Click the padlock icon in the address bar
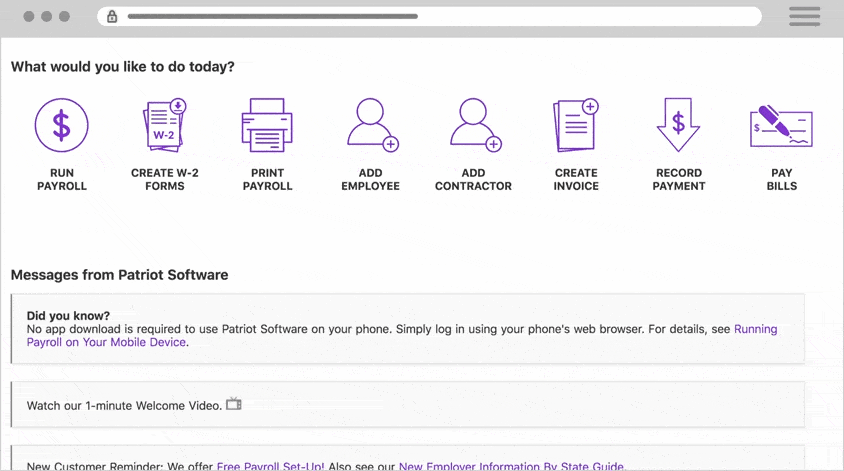The height and width of the screenshot is (471, 844). coord(112,17)
